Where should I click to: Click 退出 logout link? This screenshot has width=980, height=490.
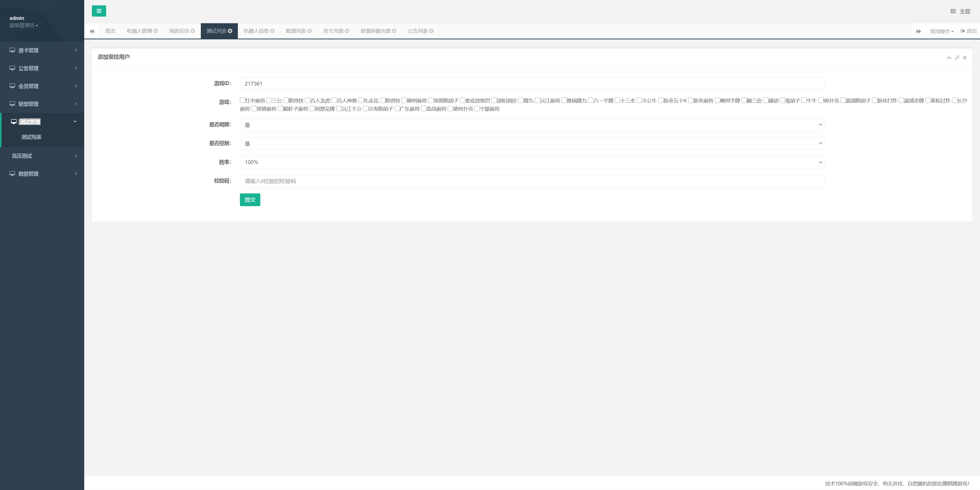click(969, 31)
